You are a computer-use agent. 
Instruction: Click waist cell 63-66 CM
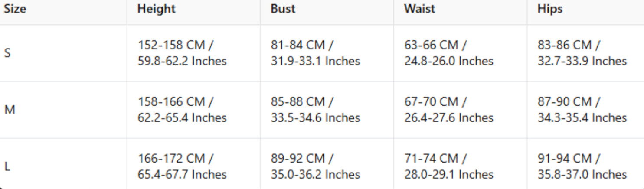pyautogui.click(x=448, y=53)
